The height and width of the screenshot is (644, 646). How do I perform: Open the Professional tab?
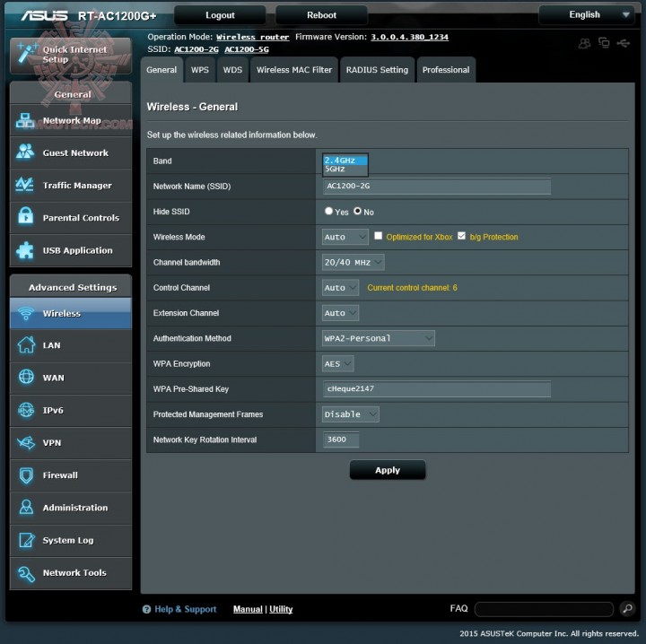[x=446, y=70]
